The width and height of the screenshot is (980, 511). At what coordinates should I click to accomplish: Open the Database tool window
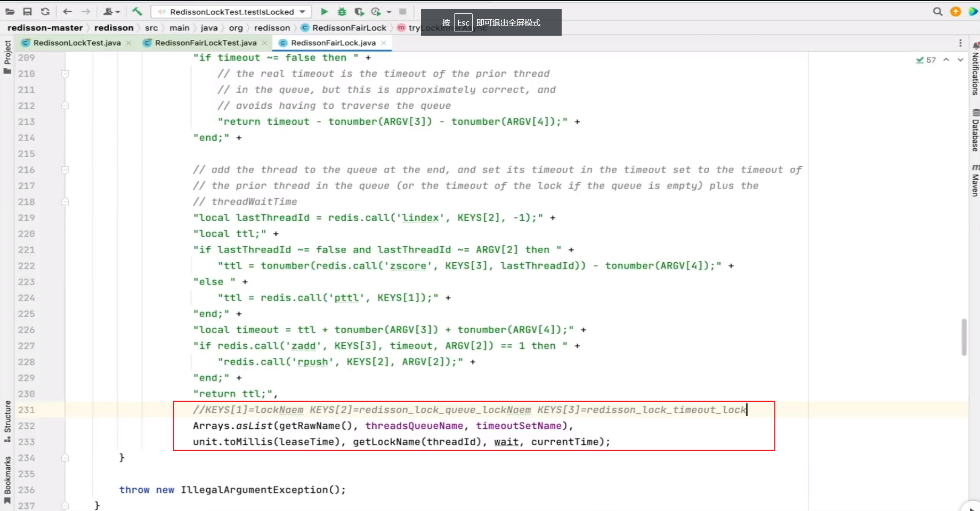coord(975,131)
